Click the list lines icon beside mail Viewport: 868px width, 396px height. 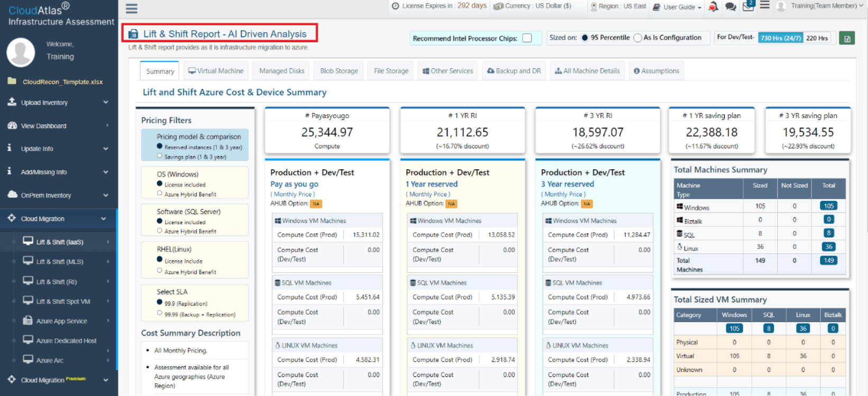pyautogui.click(x=765, y=5)
